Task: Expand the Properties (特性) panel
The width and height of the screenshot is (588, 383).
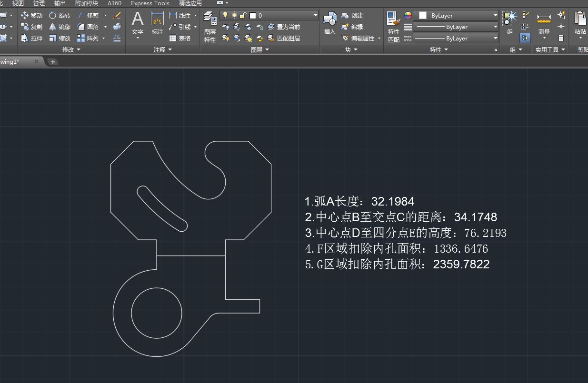Action: coord(439,49)
